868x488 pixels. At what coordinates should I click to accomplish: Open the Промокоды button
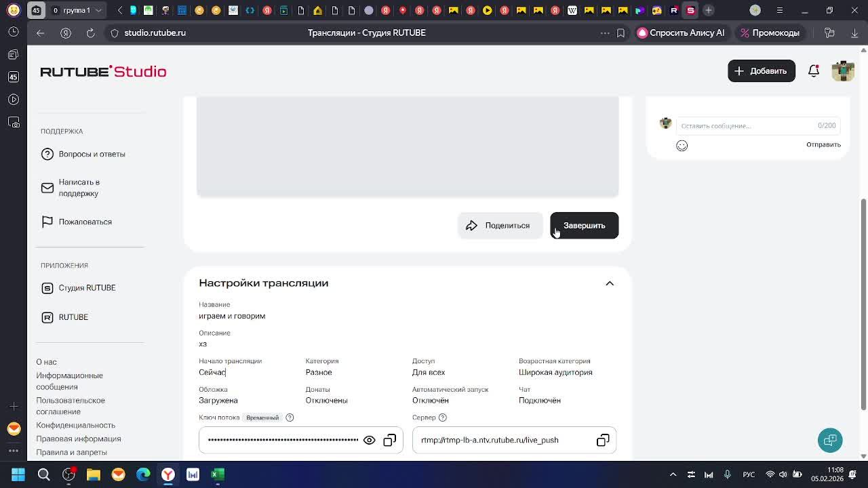[770, 33]
